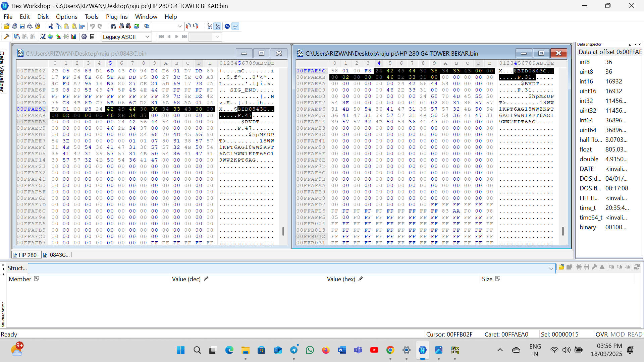This screenshot has height=362, width=644.
Task: Select the float row in Data Inspector
Action: click(x=609, y=149)
